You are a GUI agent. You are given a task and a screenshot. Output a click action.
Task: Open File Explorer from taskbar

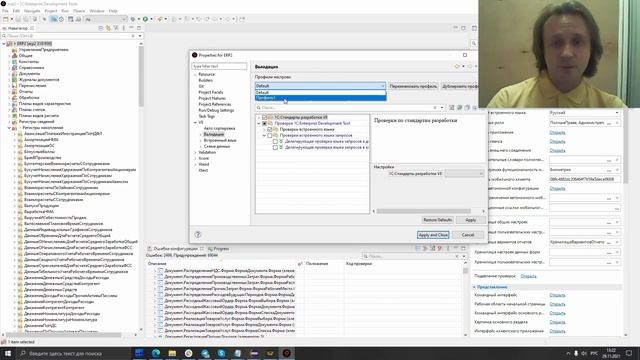click(172, 353)
